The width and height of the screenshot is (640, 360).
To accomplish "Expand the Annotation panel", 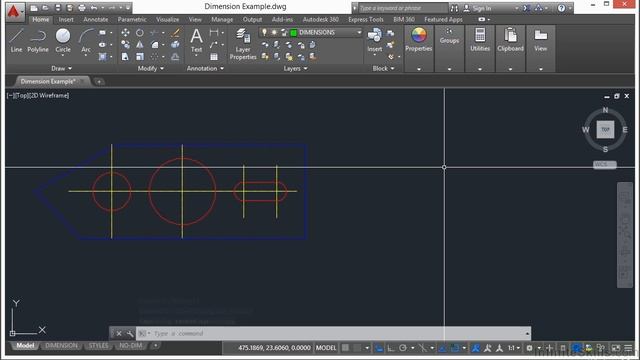I will 205,68.
